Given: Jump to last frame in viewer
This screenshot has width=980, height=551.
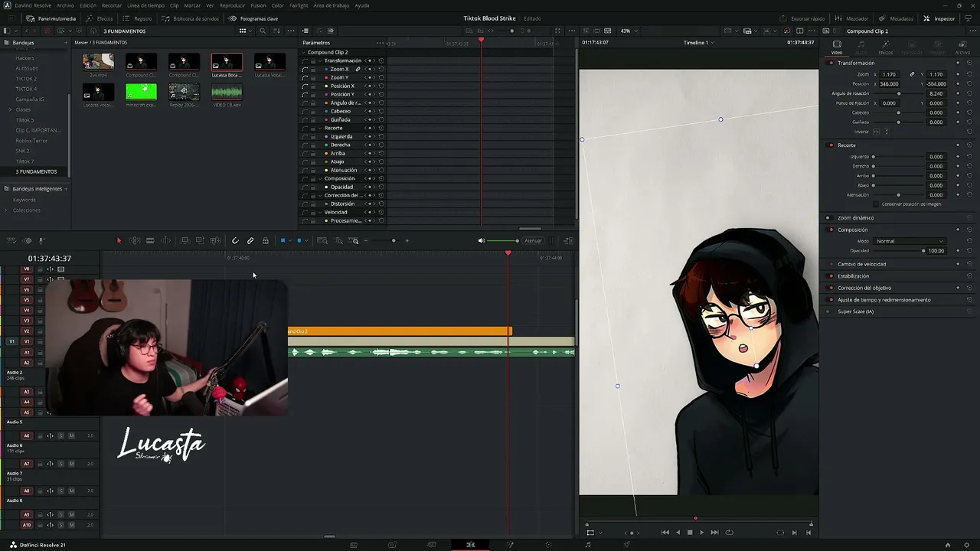Looking at the screenshot, I should pos(714,533).
